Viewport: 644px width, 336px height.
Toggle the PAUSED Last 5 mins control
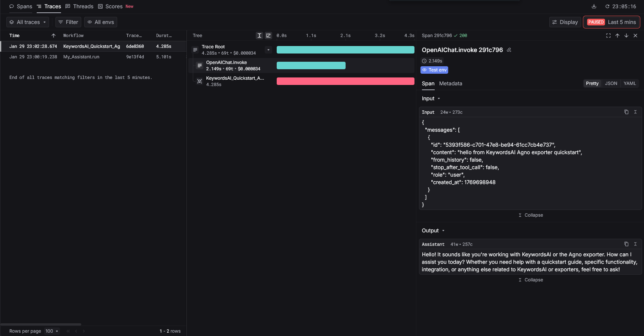point(611,22)
